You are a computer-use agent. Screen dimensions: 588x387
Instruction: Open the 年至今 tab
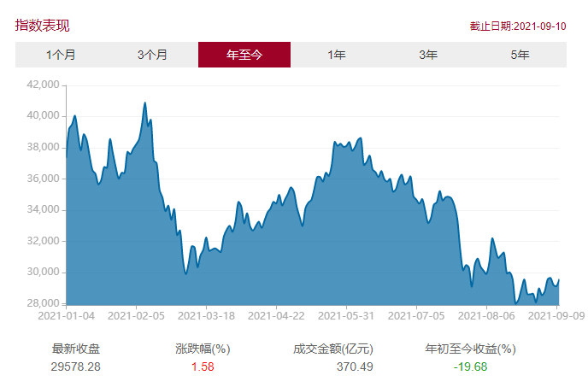coord(244,55)
